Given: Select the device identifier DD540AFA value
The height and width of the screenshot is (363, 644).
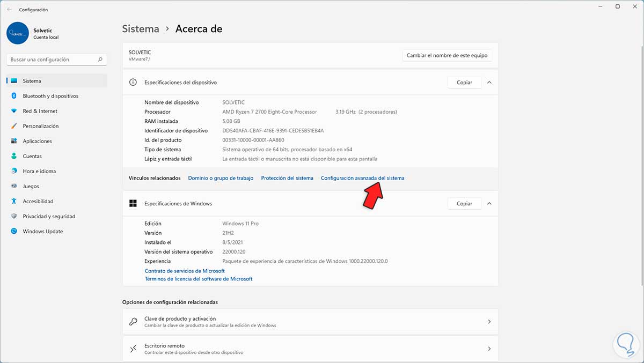Looking at the screenshot, I should 273,131.
